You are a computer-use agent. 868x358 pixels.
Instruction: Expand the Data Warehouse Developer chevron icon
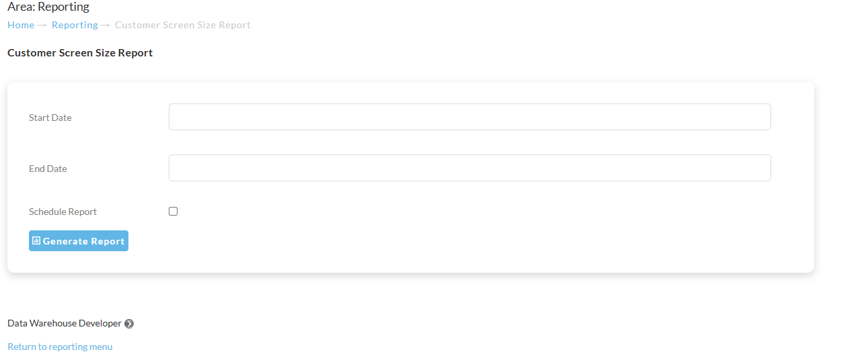click(x=129, y=324)
